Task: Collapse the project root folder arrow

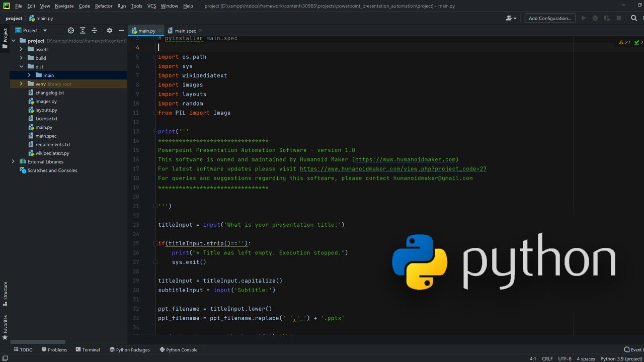Action: (x=14, y=41)
